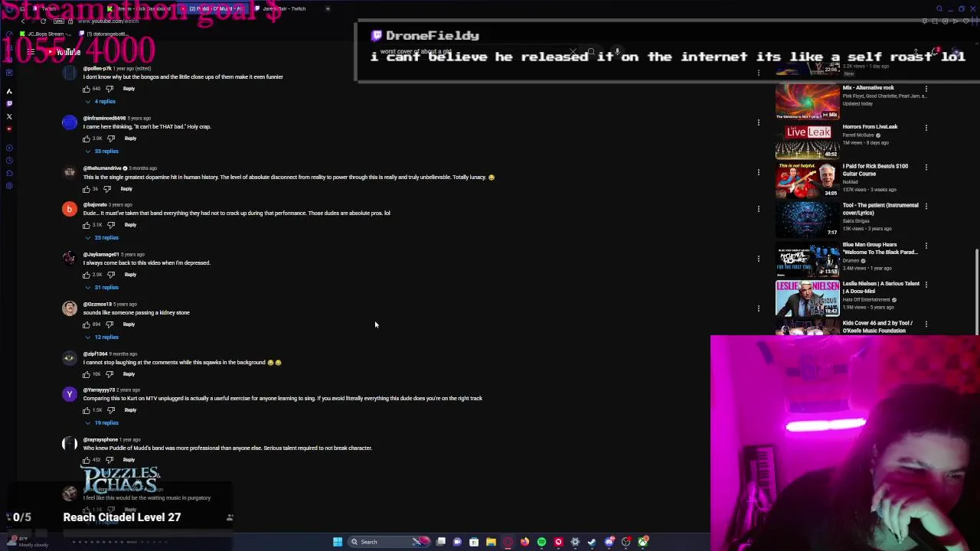Dislike the 'cannot stop laughing' comment
This screenshot has width=980, height=551.
(109, 374)
